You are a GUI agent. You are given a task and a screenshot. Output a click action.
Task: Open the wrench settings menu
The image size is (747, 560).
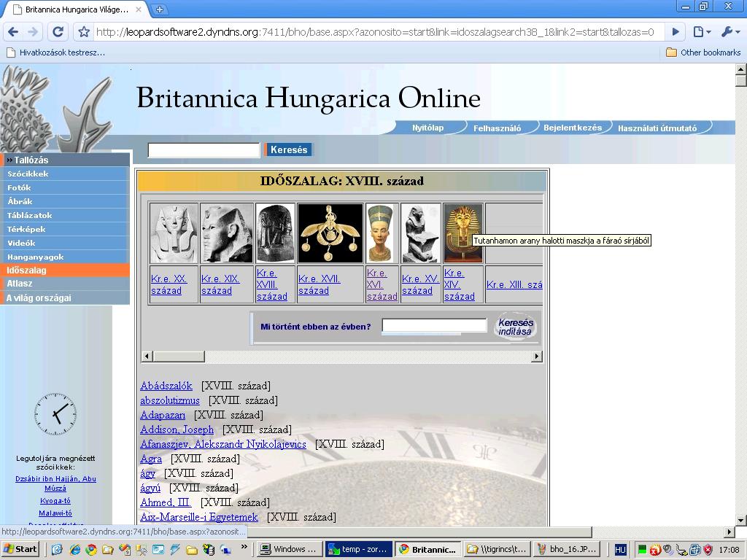(729, 32)
